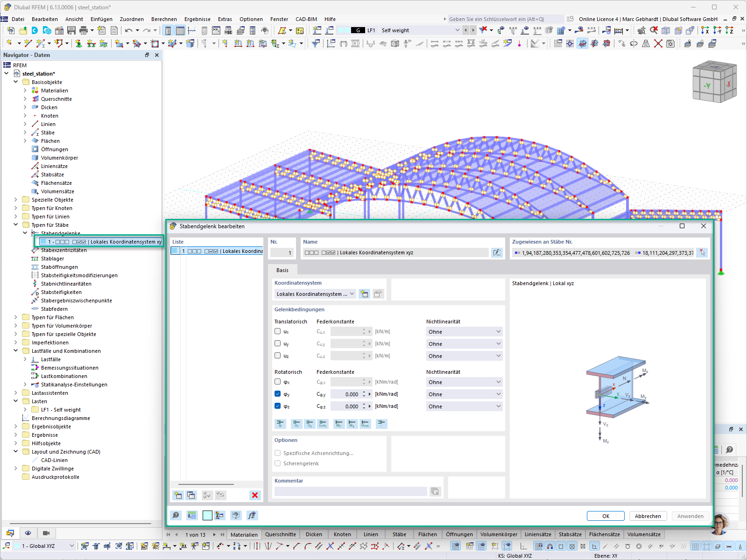This screenshot has height=560, width=747.
Task: Click the Abbrechen button
Action: (648, 516)
